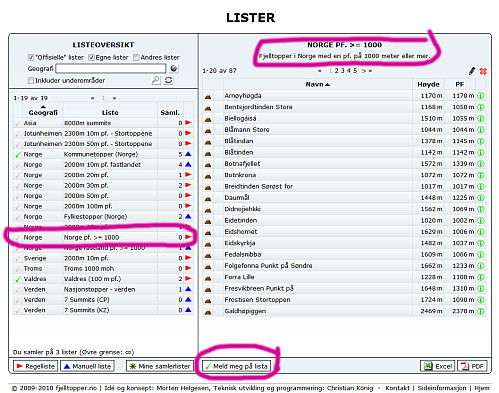Click info icon in Eidetinden row
Image resolution: width=499 pixels, height=393 pixels.
pos(481,221)
